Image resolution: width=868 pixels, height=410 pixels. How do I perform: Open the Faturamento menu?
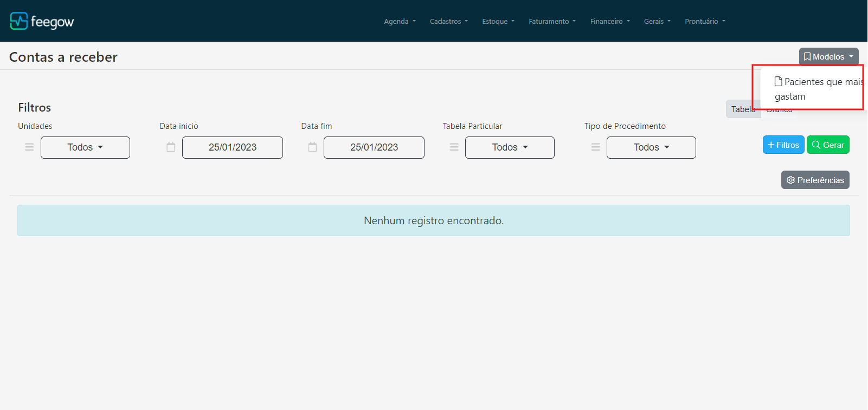[x=552, y=22]
